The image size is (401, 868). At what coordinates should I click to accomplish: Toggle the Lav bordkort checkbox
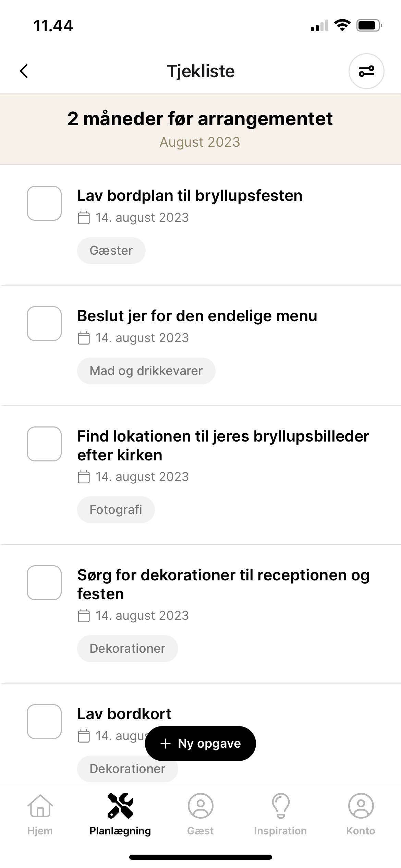coord(44,722)
